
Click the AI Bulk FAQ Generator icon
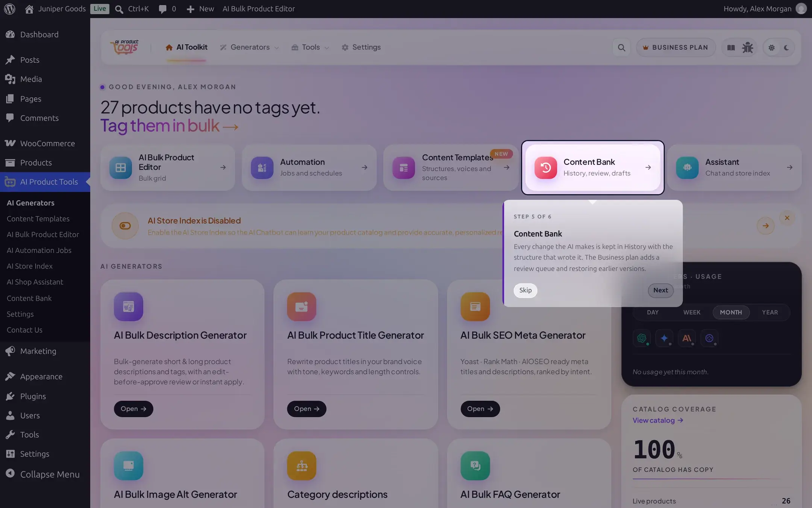[x=475, y=466]
